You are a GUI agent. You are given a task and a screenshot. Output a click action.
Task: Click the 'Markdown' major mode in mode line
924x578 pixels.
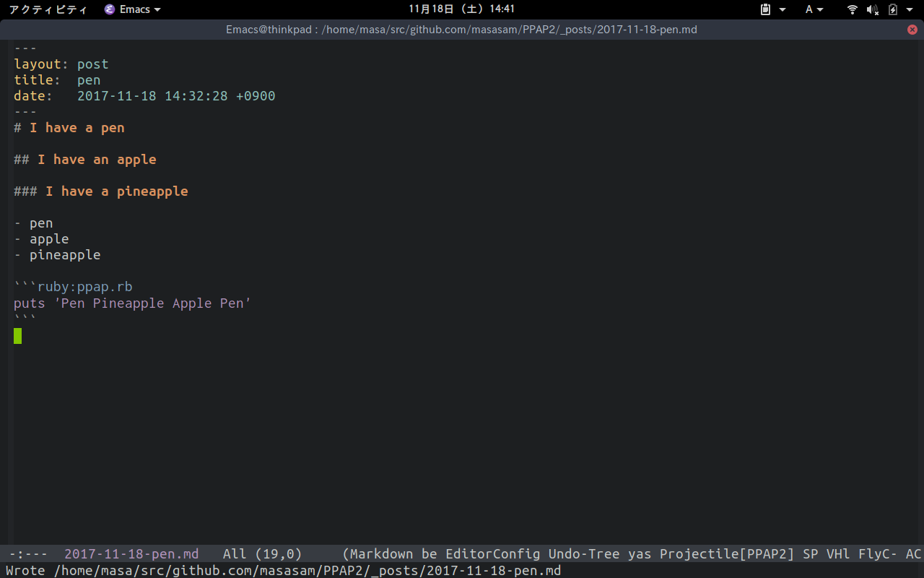coord(382,554)
